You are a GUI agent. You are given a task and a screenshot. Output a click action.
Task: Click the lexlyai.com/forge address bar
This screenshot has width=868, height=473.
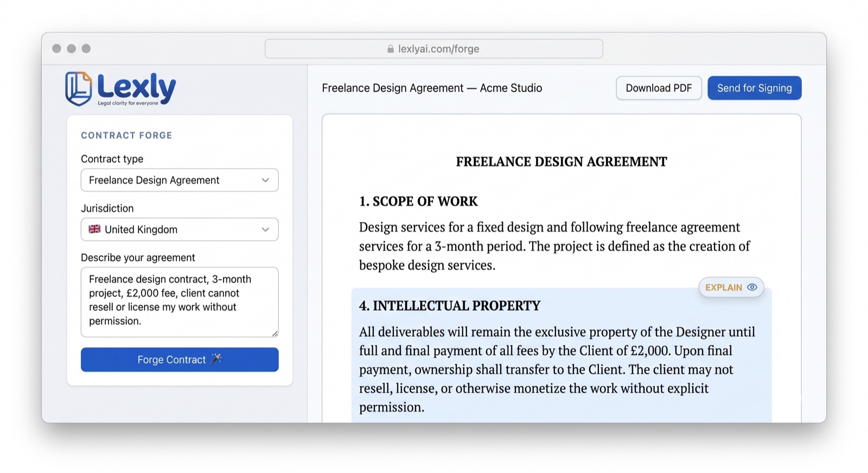point(433,49)
